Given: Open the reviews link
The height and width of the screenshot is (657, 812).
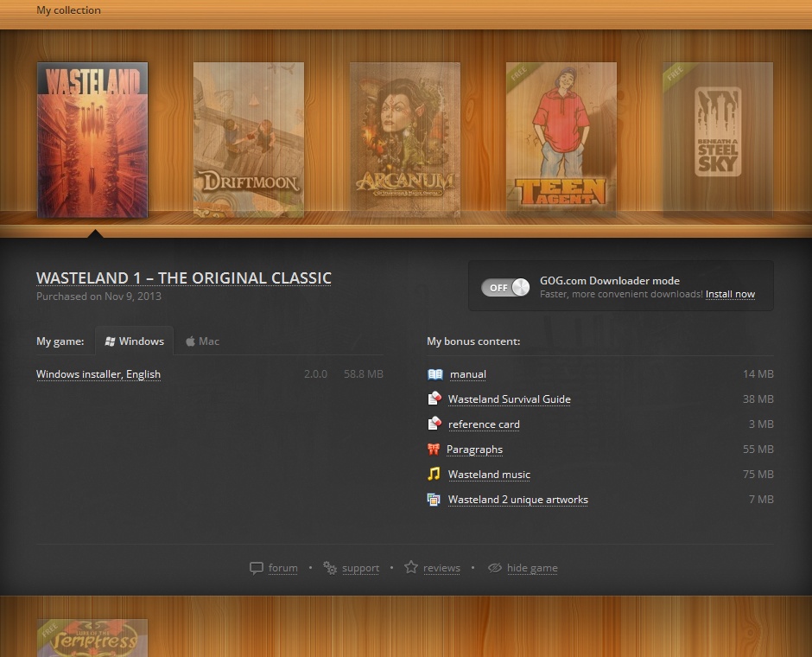Looking at the screenshot, I should tap(441, 568).
